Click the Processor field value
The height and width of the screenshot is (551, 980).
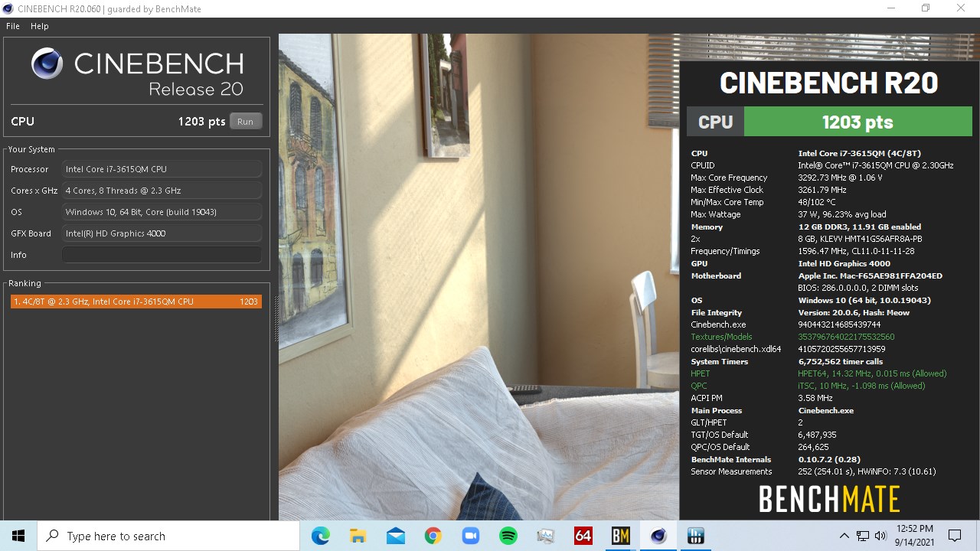click(162, 169)
